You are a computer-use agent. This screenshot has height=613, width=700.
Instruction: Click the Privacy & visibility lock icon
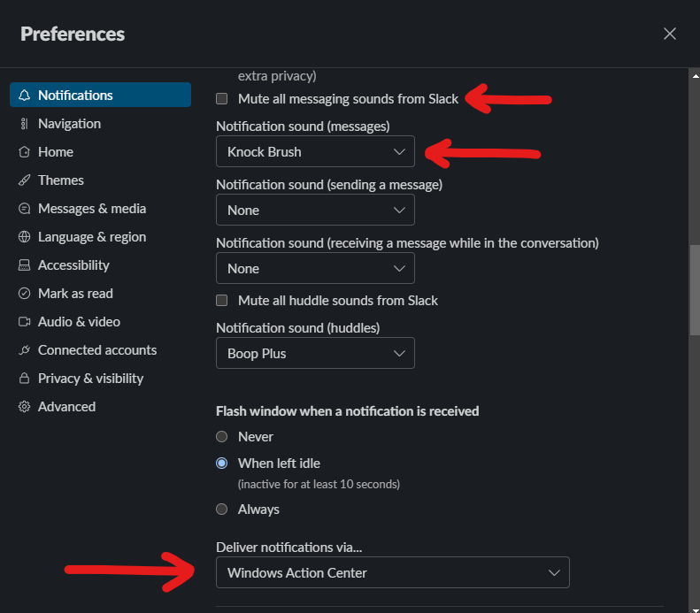click(24, 379)
